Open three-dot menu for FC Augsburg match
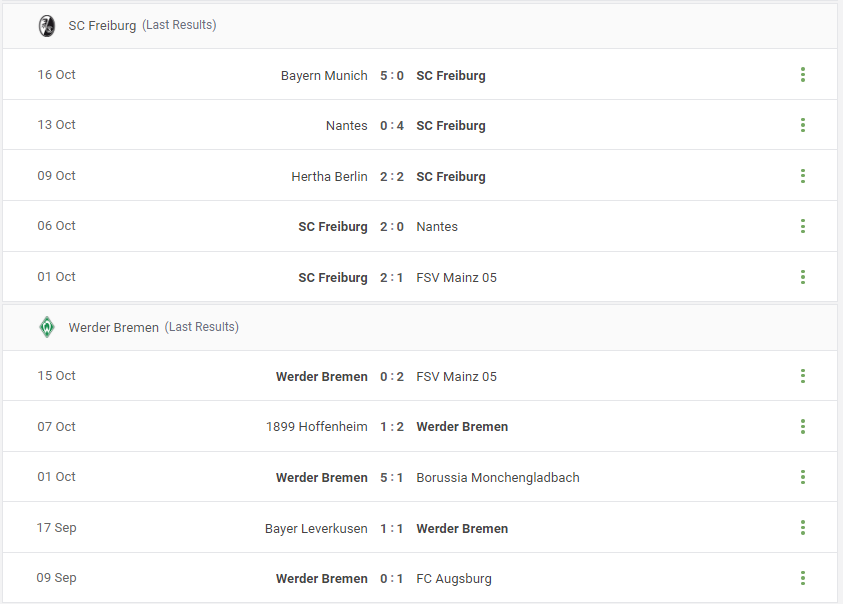 [x=803, y=578]
